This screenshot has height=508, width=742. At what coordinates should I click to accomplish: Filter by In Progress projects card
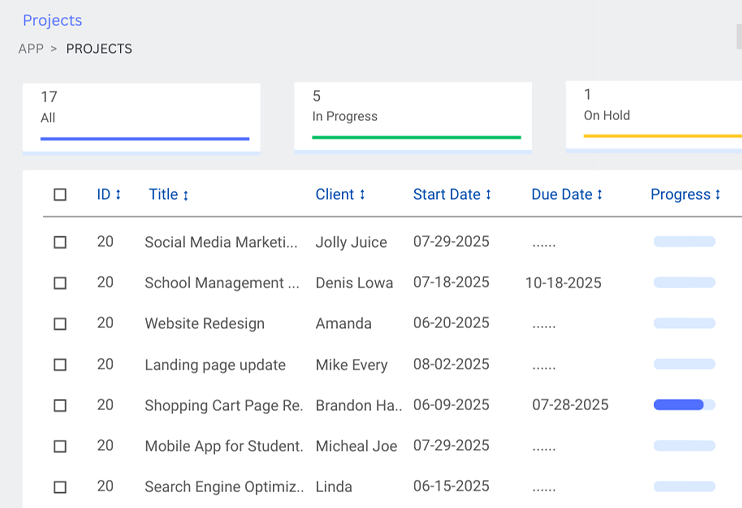pos(412,117)
